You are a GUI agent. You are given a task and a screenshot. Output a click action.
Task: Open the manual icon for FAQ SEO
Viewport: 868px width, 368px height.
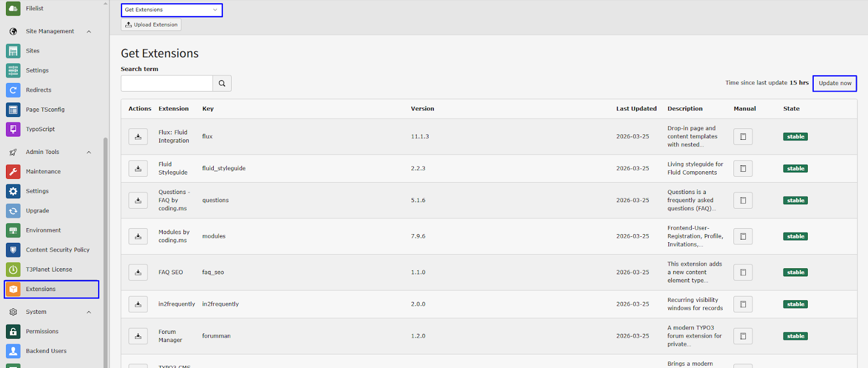[x=743, y=273]
